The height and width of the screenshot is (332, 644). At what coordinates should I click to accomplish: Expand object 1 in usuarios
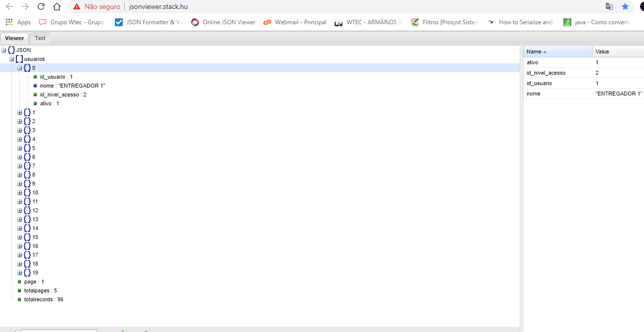20,112
